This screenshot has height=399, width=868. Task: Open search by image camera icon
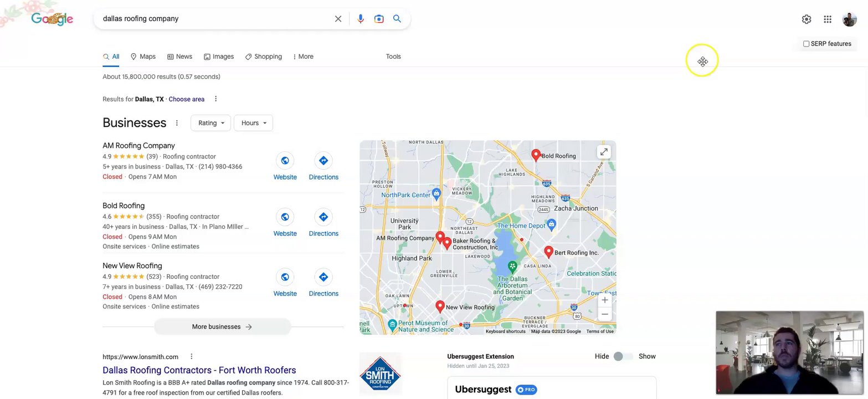pyautogui.click(x=379, y=19)
